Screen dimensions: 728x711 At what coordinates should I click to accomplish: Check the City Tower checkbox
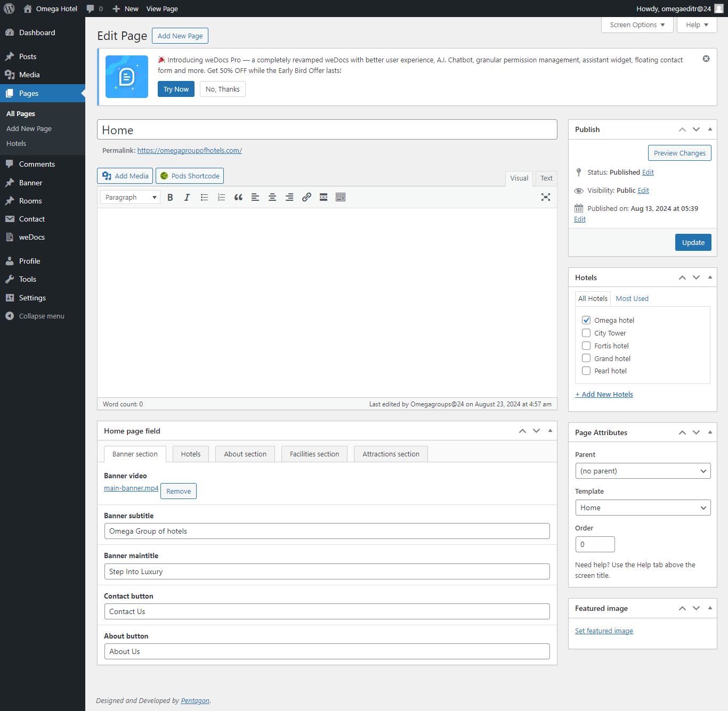pyautogui.click(x=586, y=333)
